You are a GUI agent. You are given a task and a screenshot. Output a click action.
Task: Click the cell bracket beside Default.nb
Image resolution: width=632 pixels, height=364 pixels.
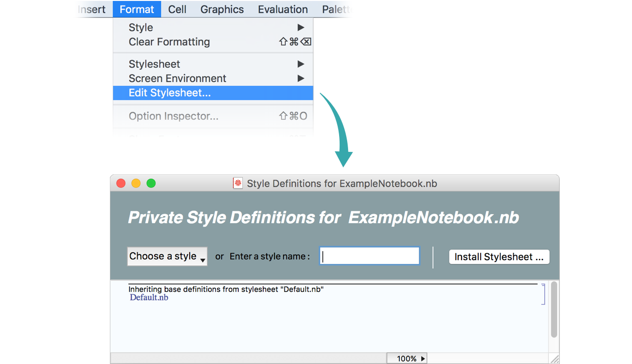click(x=543, y=294)
